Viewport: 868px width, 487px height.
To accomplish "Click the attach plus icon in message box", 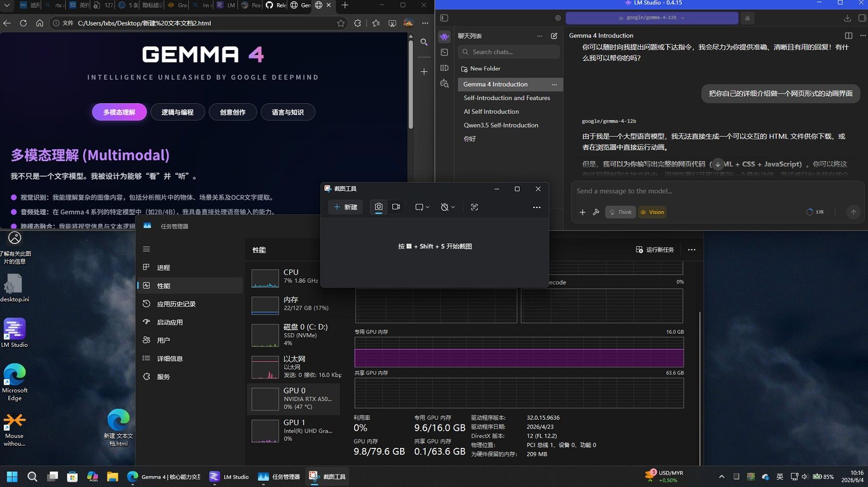I will pyautogui.click(x=583, y=212).
